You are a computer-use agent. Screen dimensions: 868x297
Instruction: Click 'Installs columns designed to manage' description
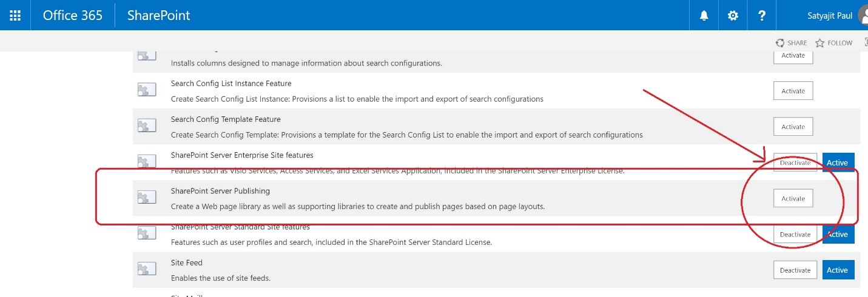point(306,63)
